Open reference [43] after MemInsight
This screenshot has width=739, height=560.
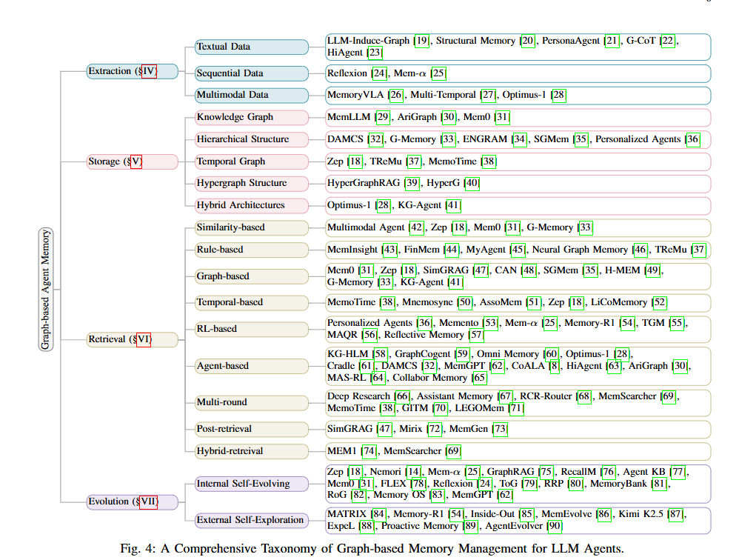(x=389, y=250)
